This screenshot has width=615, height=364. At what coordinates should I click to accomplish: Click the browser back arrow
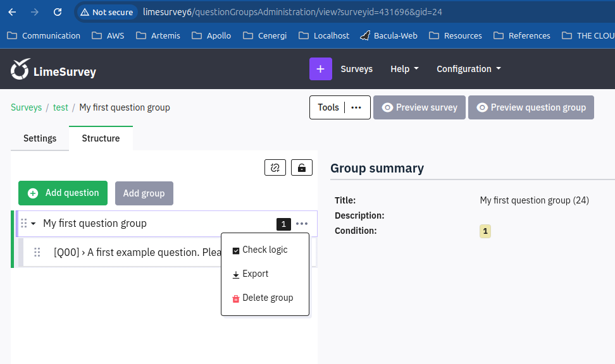(12, 12)
